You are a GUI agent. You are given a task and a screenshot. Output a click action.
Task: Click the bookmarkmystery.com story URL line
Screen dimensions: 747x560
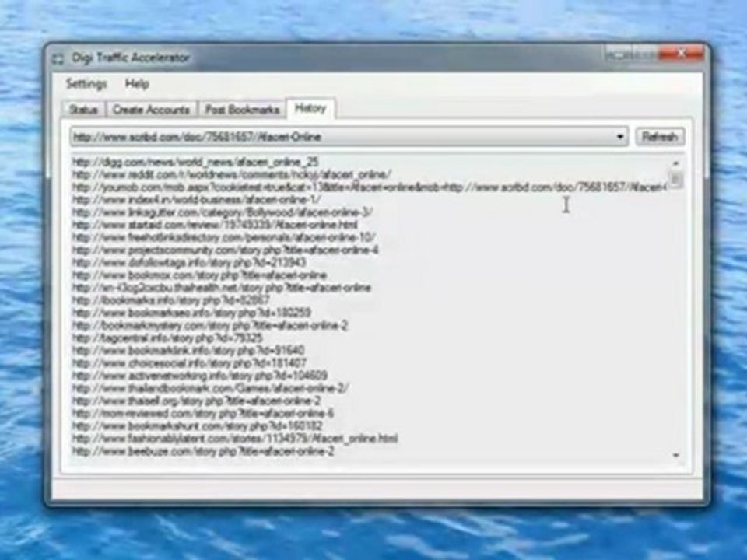[x=210, y=326]
